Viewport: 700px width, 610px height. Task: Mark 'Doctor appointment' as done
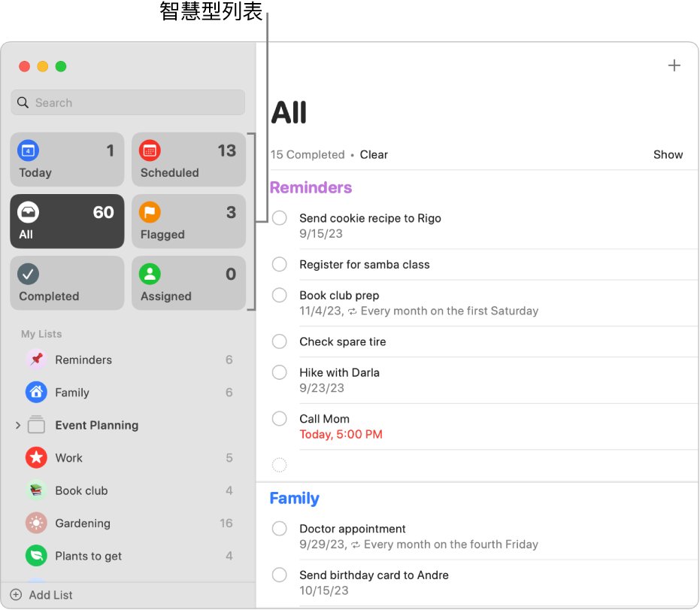280,529
